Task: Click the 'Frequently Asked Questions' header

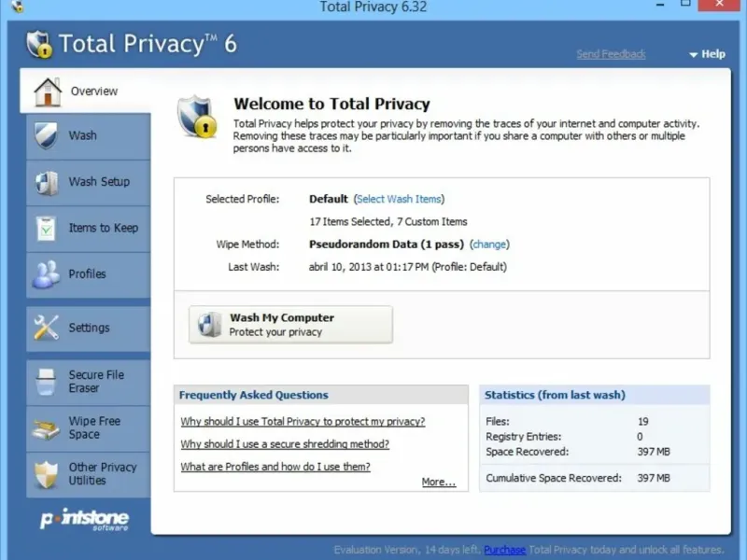Action: pos(253,395)
